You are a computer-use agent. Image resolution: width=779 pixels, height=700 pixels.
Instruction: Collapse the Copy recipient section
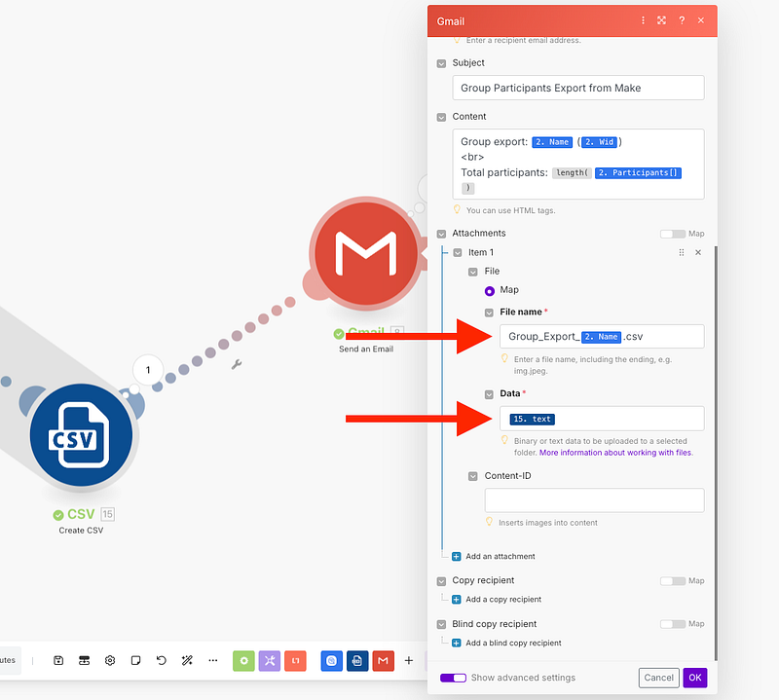pyautogui.click(x=442, y=580)
